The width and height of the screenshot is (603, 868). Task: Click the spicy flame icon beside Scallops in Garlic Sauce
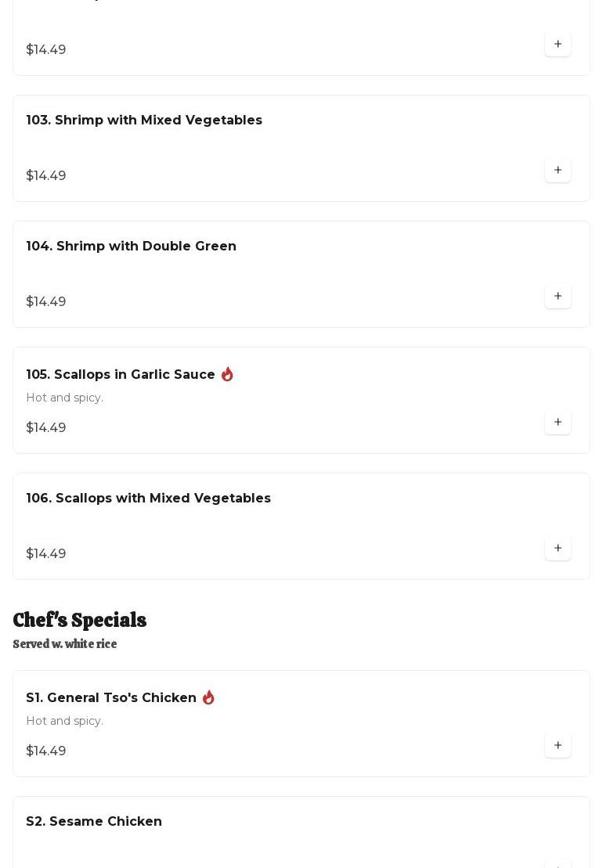pyautogui.click(x=227, y=374)
